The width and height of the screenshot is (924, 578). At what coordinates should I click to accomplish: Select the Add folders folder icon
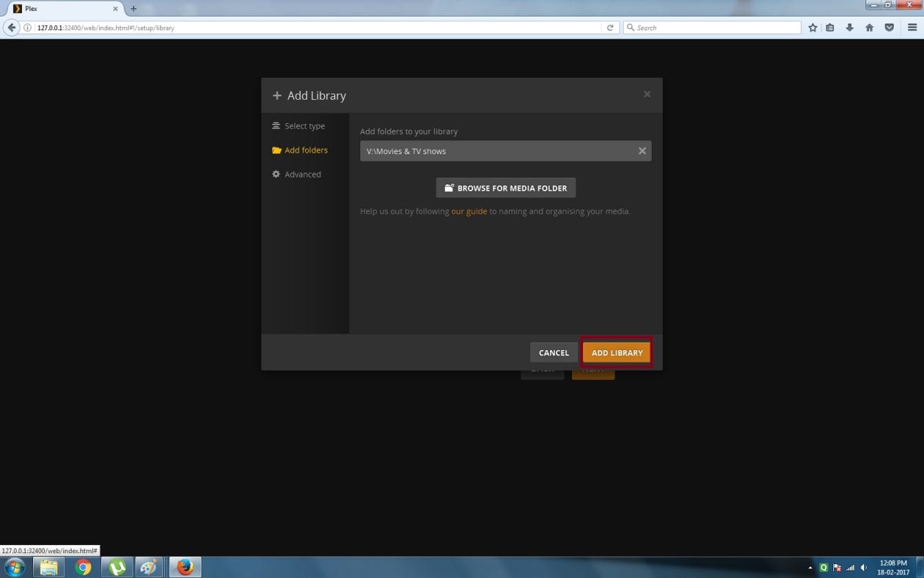pos(276,150)
